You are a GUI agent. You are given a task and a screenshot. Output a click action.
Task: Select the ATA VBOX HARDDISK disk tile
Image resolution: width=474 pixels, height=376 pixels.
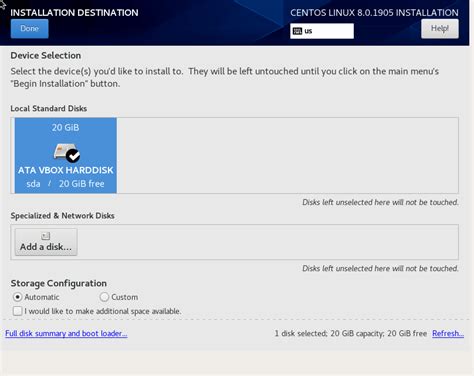[x=66, y=155]
